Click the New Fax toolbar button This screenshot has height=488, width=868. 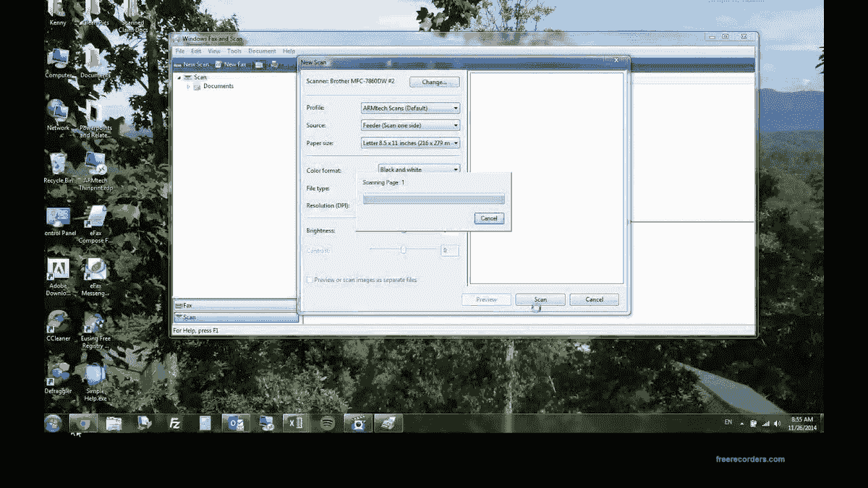[231, 64]
